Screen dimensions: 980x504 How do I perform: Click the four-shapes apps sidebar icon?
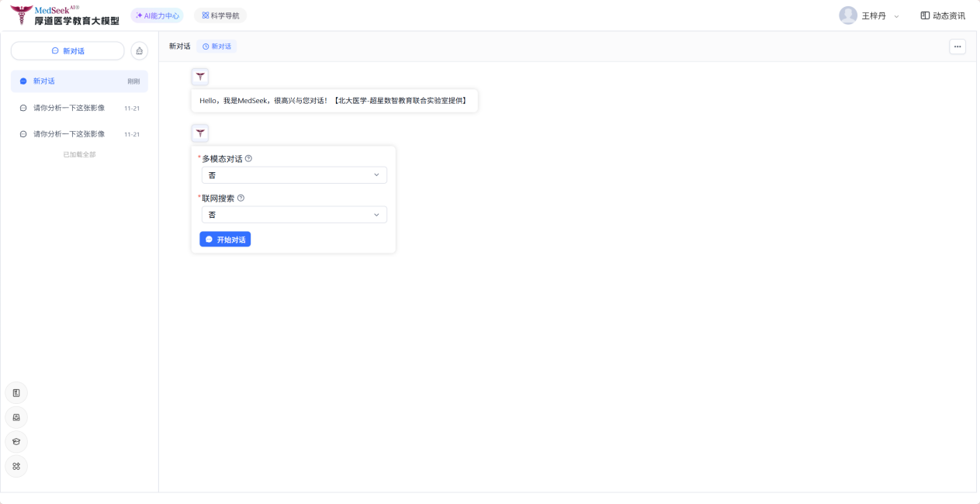click(x=16, y=466)
